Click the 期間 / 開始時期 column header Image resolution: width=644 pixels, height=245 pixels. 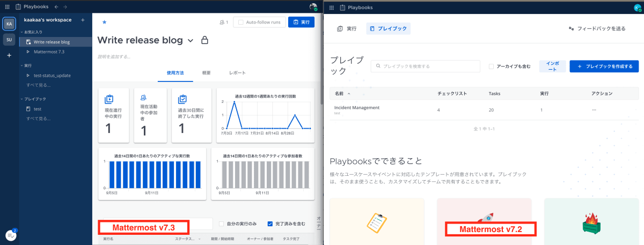(x=222, y=239)
